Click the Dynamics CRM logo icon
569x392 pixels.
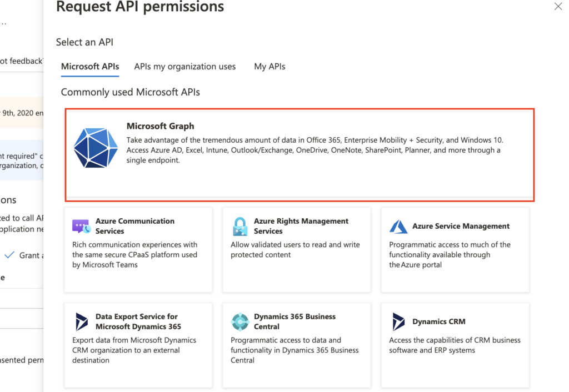pos(398,321)
